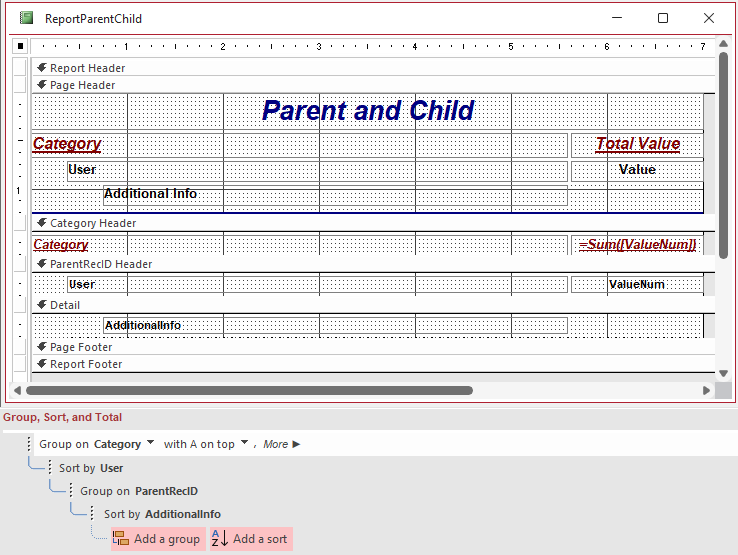Click the horizontal scrollbar thumb
Viewport: 738px width, 555px height.
249,391
